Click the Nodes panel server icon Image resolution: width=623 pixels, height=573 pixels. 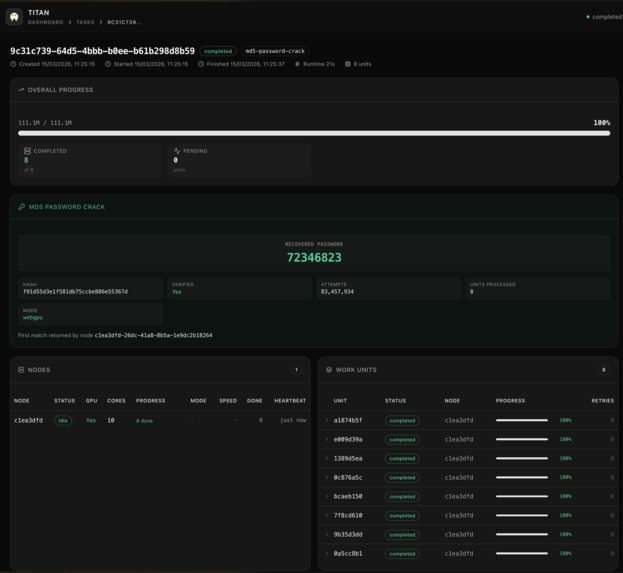pos(21,370)
